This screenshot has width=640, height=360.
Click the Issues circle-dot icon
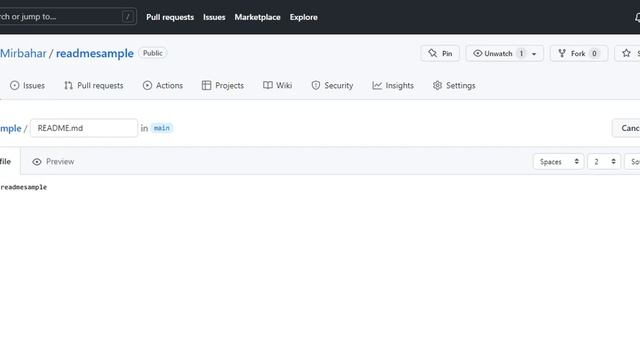click(15, 85)
